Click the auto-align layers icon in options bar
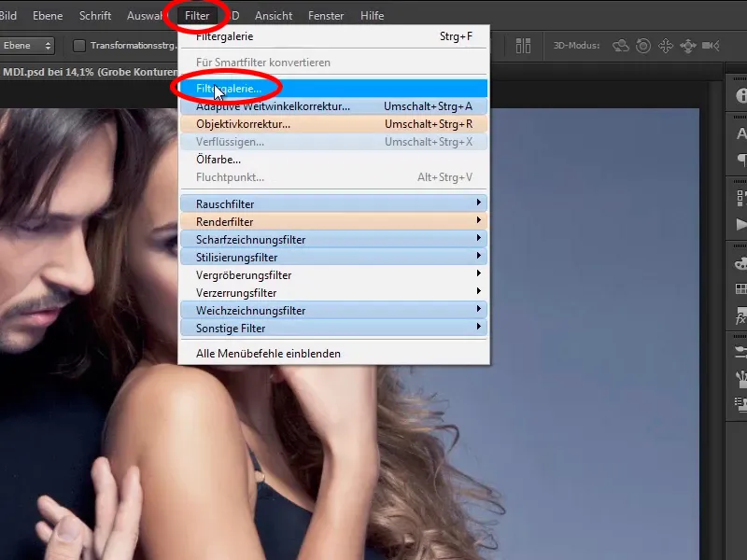The width and height of the screenshot is (747, 560). point(523,46)
